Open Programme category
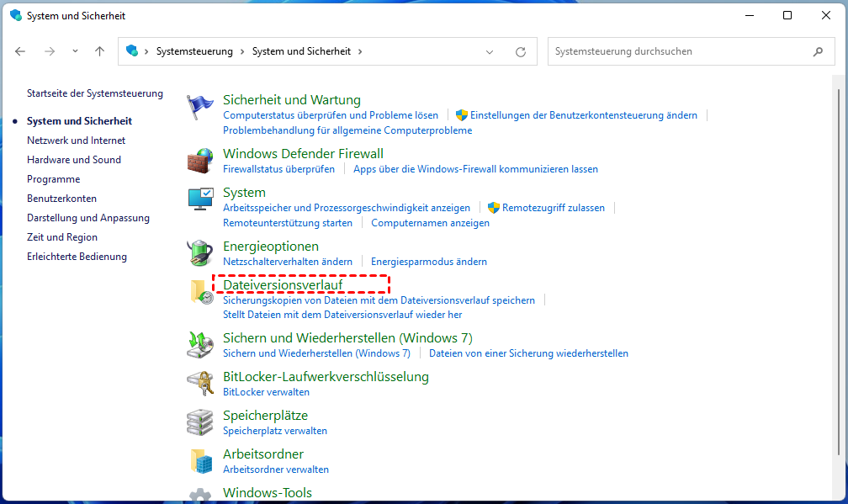 tap(54, 179)
